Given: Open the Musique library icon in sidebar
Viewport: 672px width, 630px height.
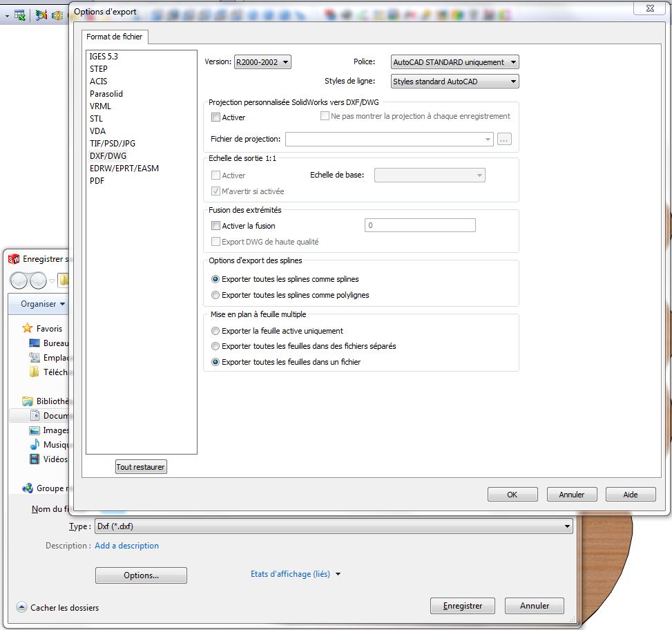Looking at the screenshot, I should (35, 444).
